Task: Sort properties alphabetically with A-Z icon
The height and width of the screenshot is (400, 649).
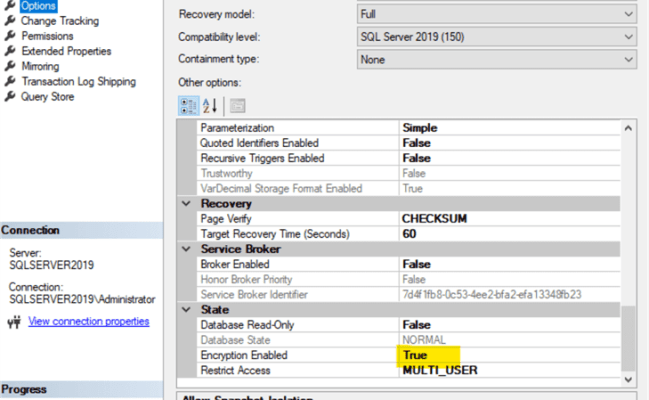Action: pos(210,106)
